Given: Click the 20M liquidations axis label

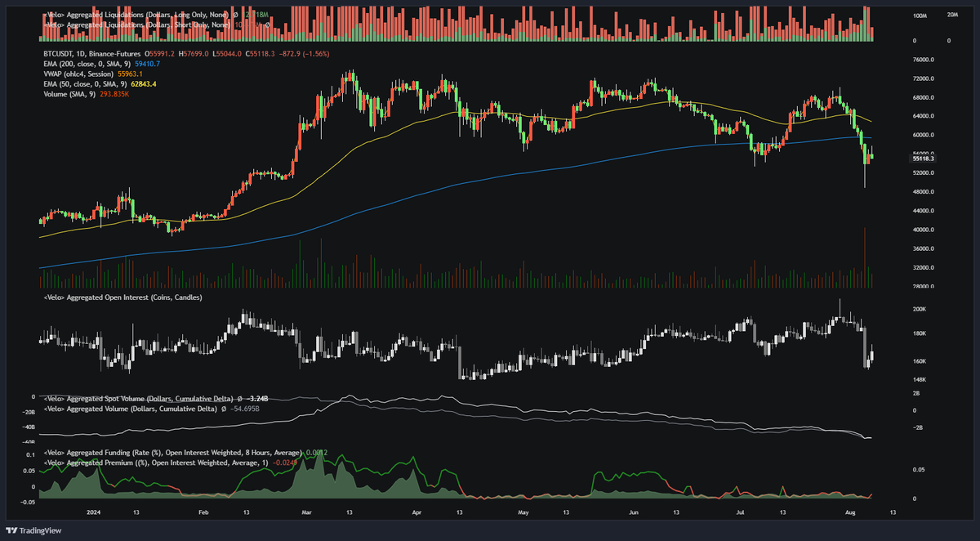Looking at the screenshot, I should point(953,15).
